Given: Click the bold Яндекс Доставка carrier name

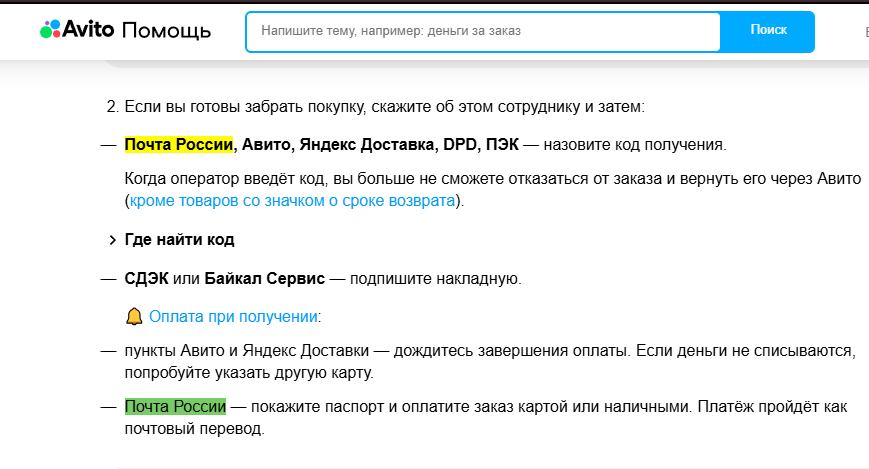Looking at the screenshot, I should point(366,145).
